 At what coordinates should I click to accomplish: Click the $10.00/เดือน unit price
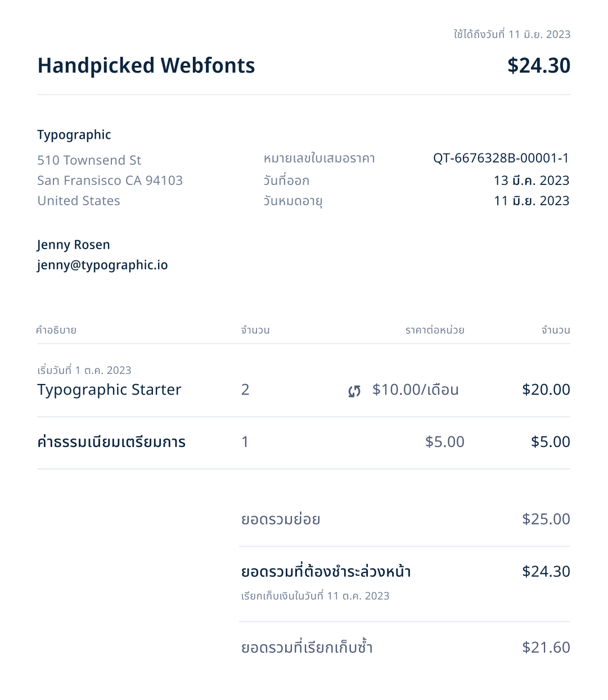[415, 390]
